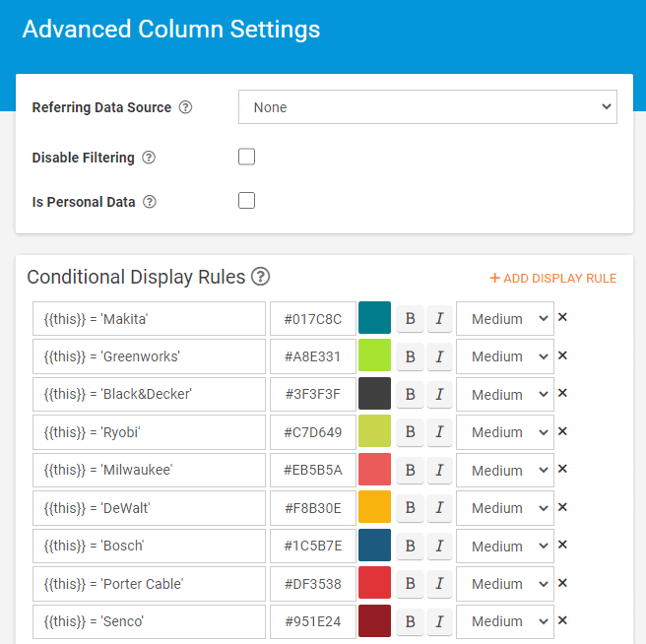
Task: Open the Medium dropdown for Ryobi
Action: pos(504,432)
